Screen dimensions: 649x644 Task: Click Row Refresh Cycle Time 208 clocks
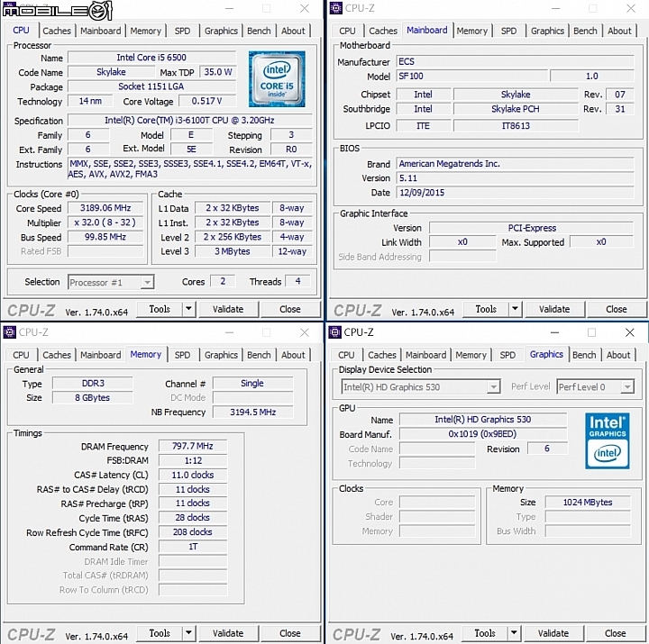point(193,532)
